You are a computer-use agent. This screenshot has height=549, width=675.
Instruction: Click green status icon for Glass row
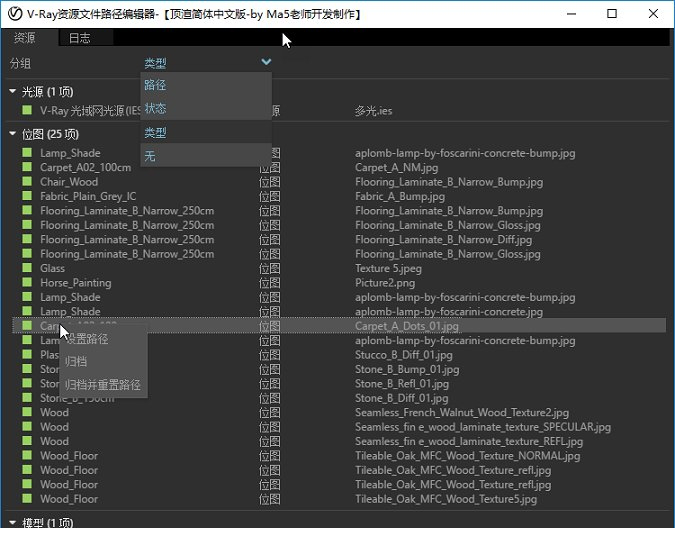27,268
